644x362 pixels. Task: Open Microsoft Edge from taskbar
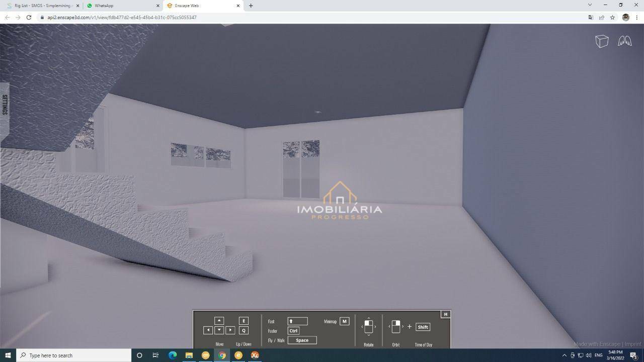(x=173, y=355)
